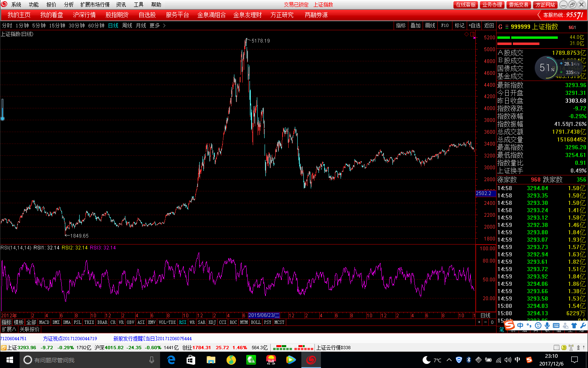Open Sogou soft keyboard icon

click(556, 325)
